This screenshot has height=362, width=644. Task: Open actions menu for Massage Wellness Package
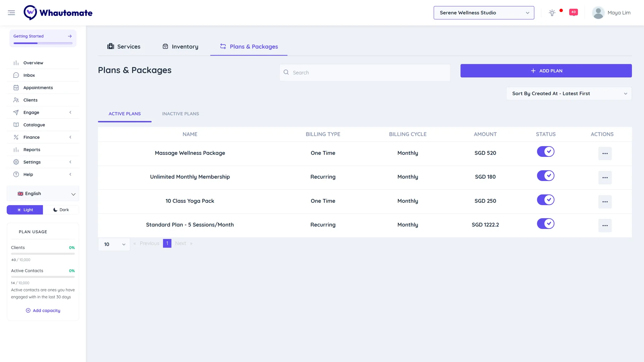605,154
